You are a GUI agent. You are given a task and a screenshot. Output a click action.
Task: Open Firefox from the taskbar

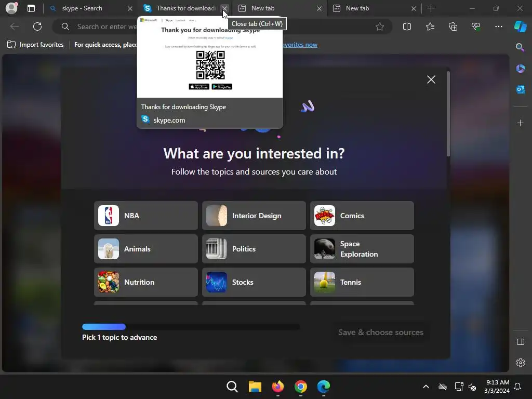[x=278, y=387]
